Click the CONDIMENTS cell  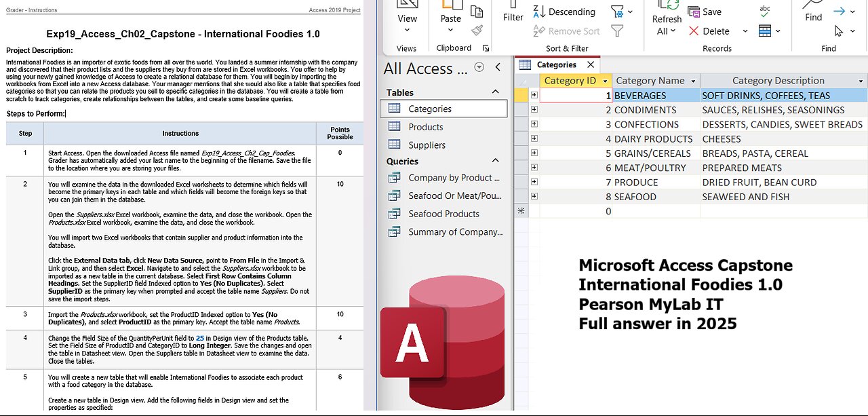coord(656,110)
